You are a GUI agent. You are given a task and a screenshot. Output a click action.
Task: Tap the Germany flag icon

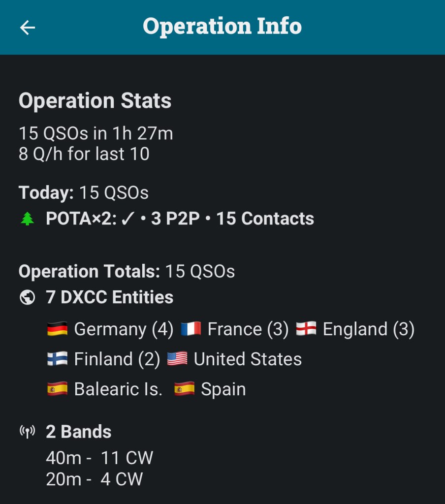(x=57, y=329)
